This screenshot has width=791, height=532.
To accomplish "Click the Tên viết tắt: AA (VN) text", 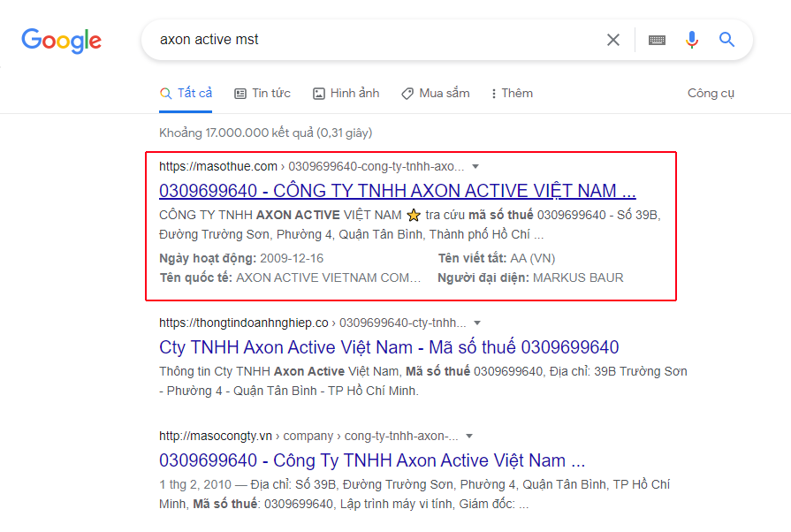I will pos(497,258).
